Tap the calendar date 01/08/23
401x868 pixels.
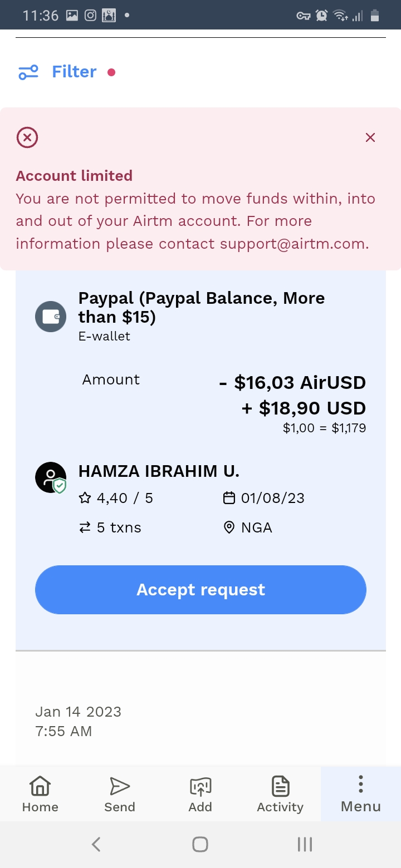[263, 498]
